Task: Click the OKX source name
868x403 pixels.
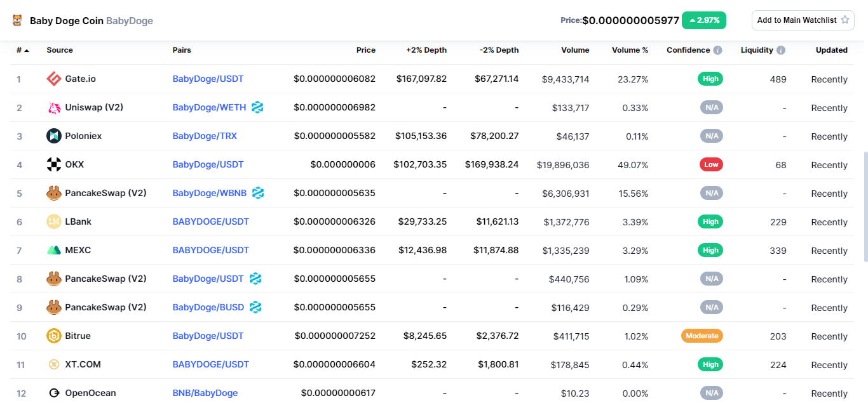Action: click(x=74, y=164)
